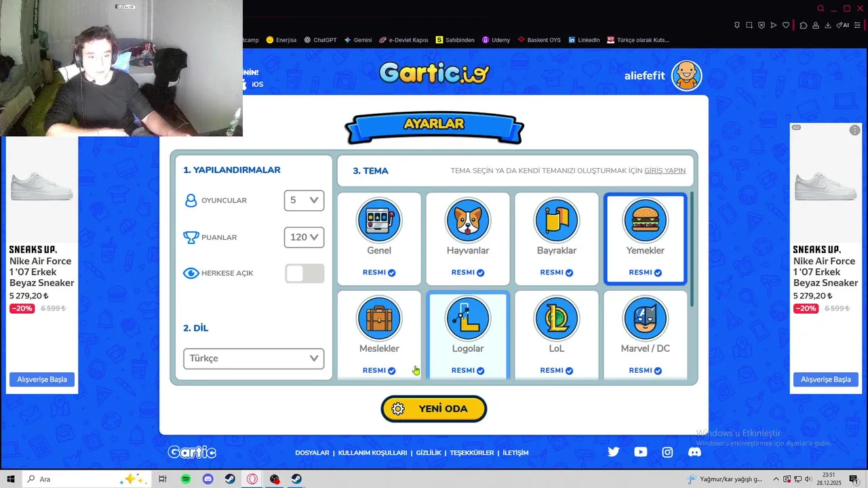The image size is (868, 488).
Task: Show hidden system tray icons chevron
Action: tap(776, 479)
